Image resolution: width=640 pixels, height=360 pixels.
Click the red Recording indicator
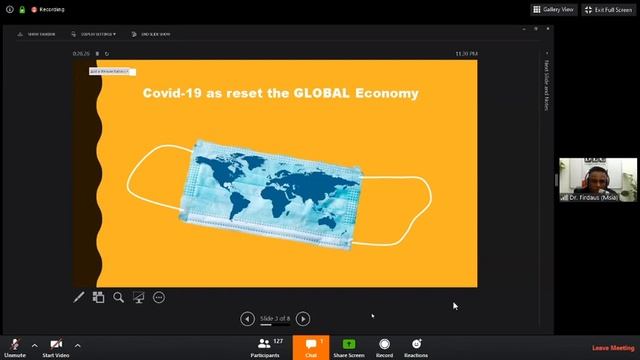tap(48, 9)
